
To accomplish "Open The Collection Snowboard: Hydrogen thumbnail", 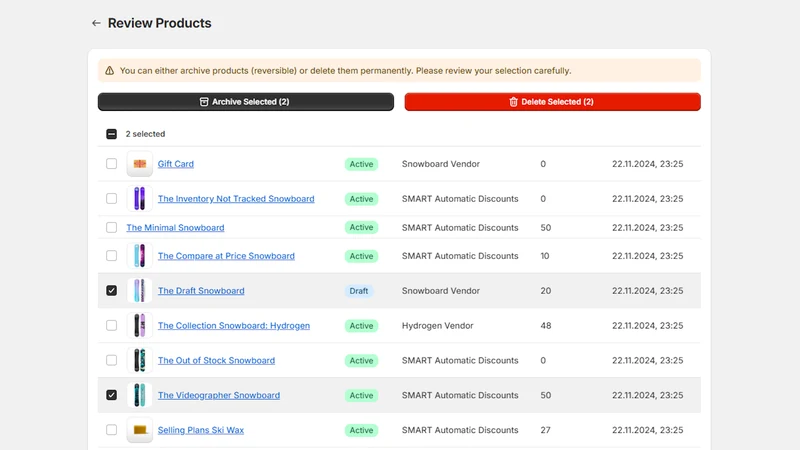I will pyautogui.click(x=140, y=326).
